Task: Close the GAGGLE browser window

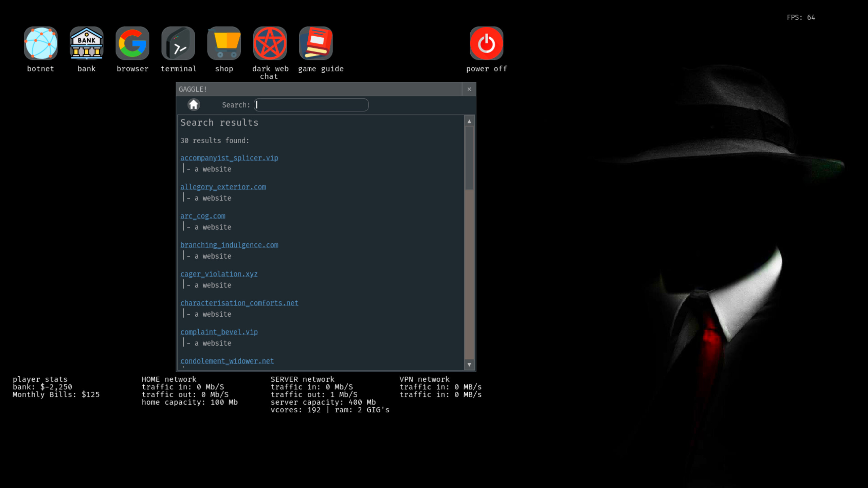Action: tap(469, 89)
